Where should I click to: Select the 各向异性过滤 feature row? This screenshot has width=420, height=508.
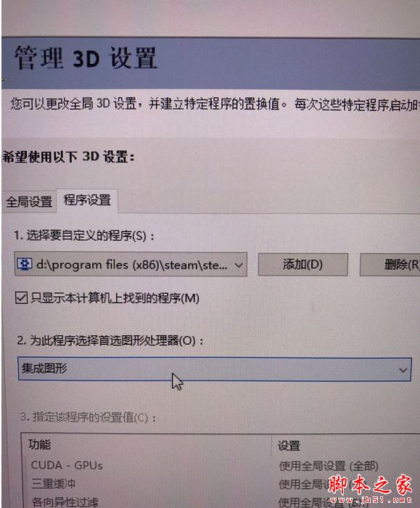(65, 502)
